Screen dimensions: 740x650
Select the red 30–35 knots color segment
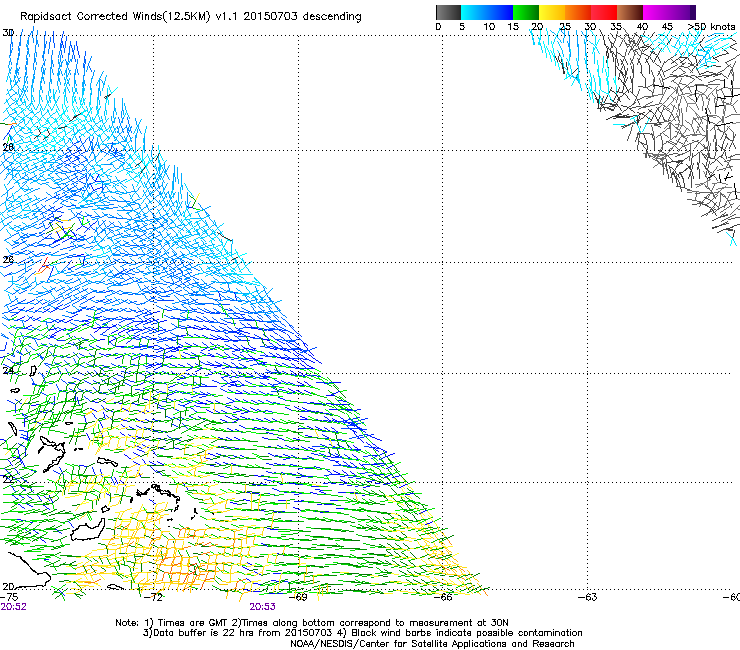pos(604,12)
